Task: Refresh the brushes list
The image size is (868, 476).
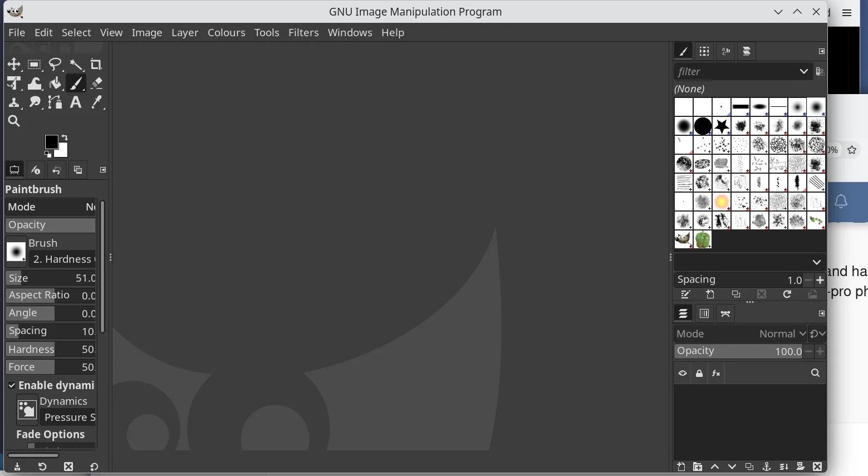Action: (787, 295)
